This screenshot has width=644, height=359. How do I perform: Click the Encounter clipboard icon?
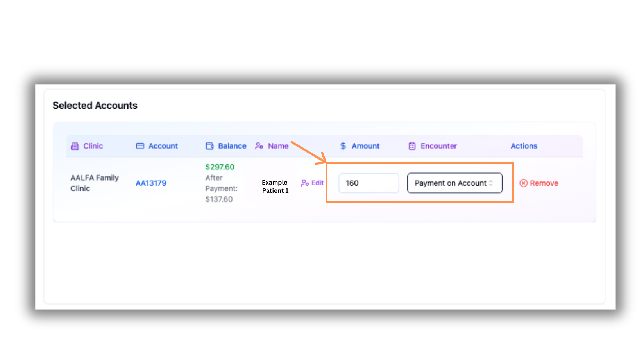[x=412, y=146]
